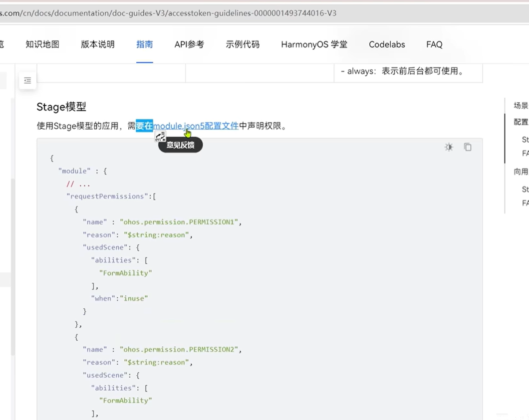Screen dimensions: 529x420
Task: Toggle the code block dark/light theme icon
Action: click(449, 147)
